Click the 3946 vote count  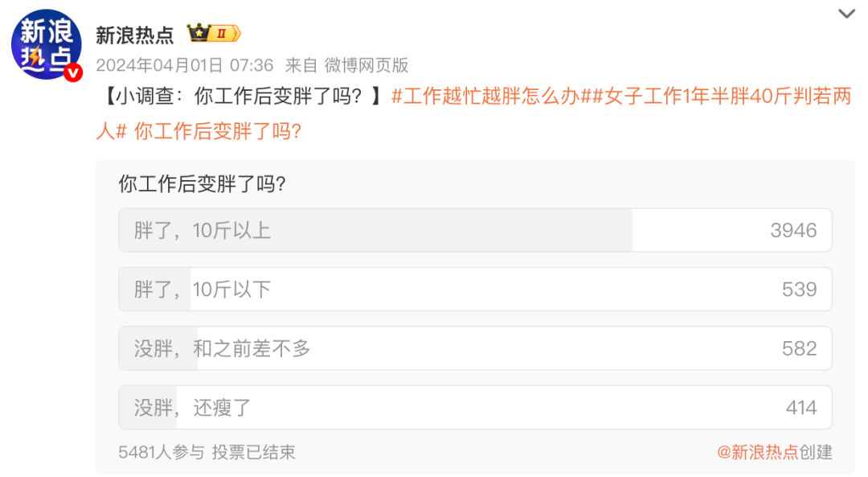(x=793, y=231)
